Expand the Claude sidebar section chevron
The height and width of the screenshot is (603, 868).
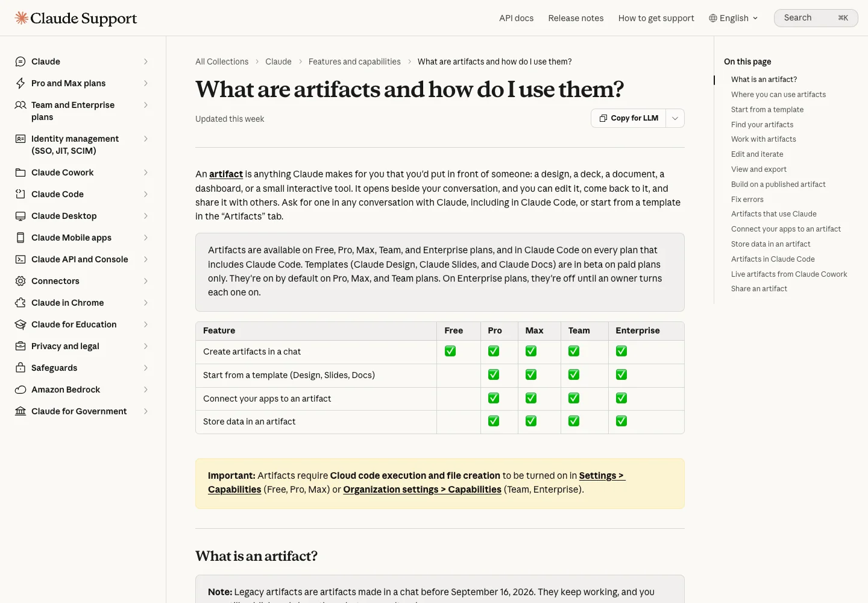(x=146, y=62)
